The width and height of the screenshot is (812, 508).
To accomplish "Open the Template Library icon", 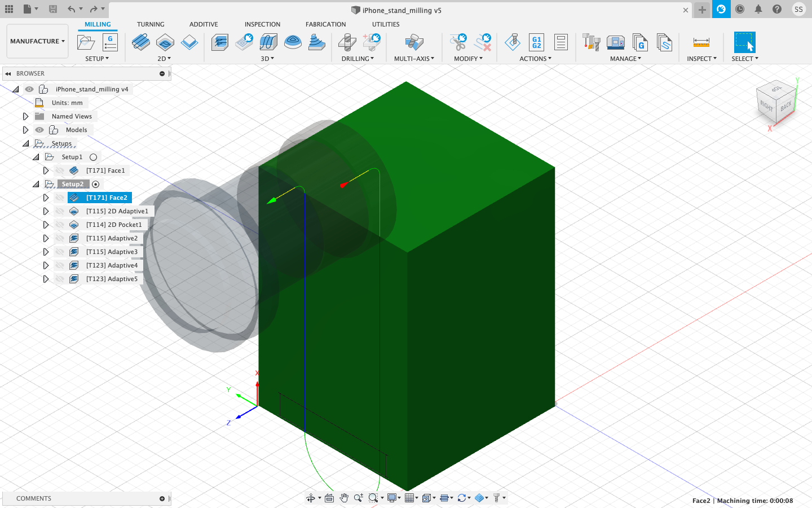I will [x=664, y=42].
